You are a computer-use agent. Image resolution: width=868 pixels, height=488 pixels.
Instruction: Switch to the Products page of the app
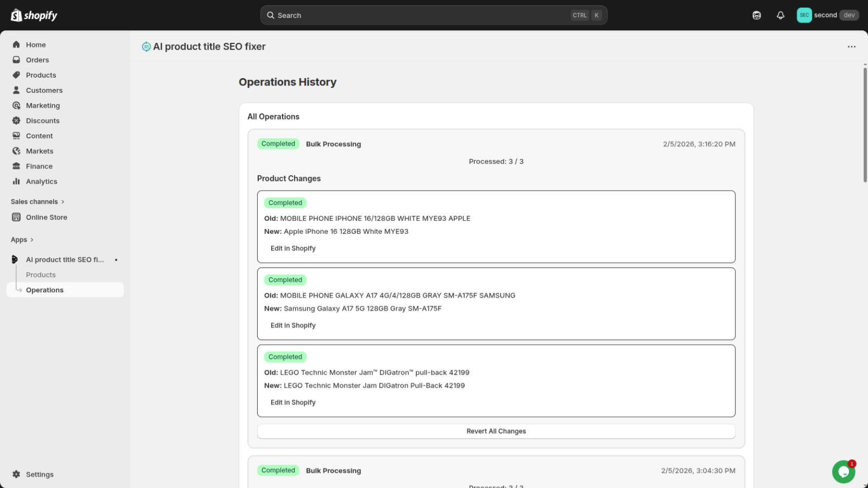click(x=41, y=274)
